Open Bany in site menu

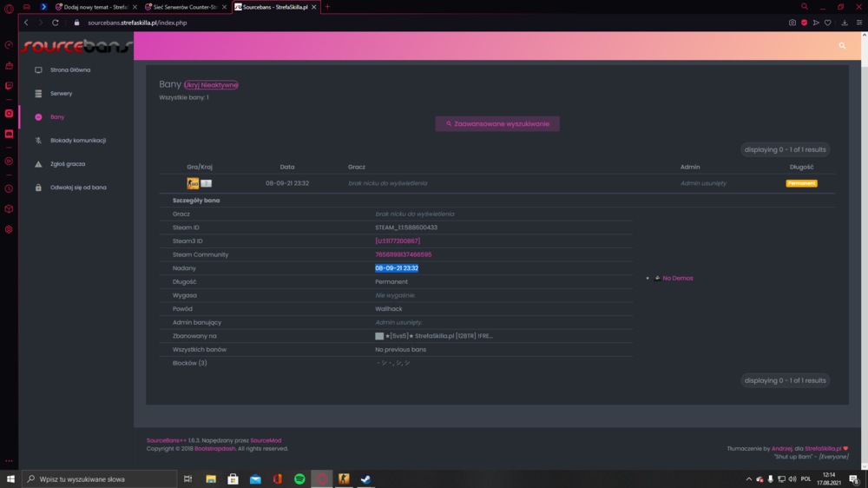pyautogui.click(x=57, y=117)
